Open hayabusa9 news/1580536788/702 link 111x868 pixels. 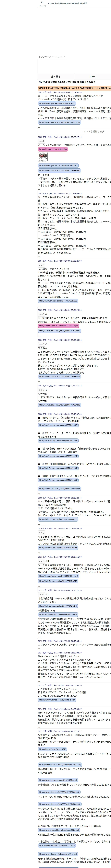pyautogui.click(x=60, y=122)
